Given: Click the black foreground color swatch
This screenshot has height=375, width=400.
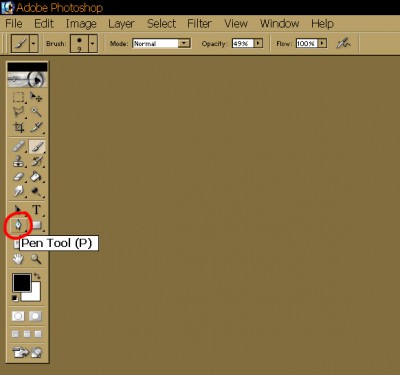Looking at the screenshot, I should tap(22, 283).
